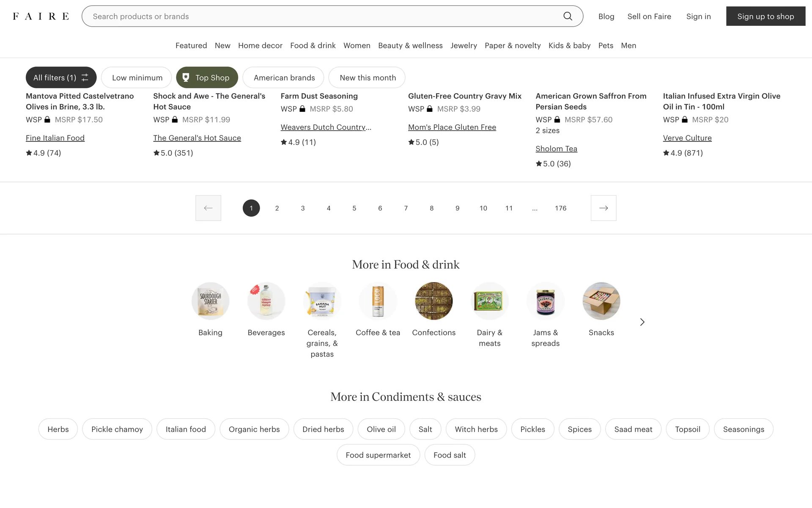Open the Baking category thumbnail

(210, 301)
